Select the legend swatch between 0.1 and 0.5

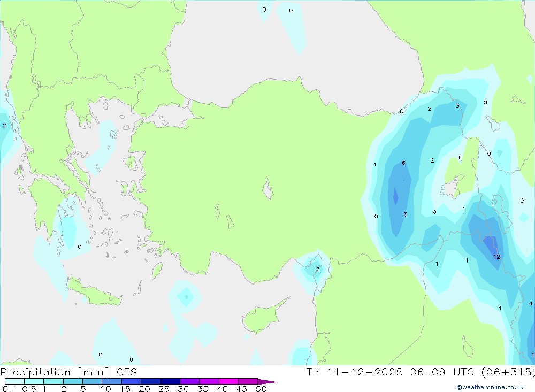(14, 381)
